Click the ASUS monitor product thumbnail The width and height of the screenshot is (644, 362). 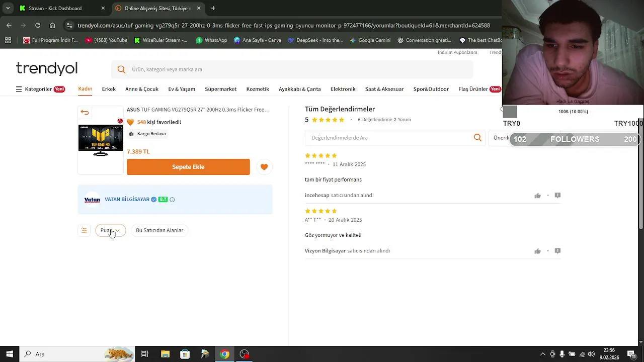tap(101, 140)
